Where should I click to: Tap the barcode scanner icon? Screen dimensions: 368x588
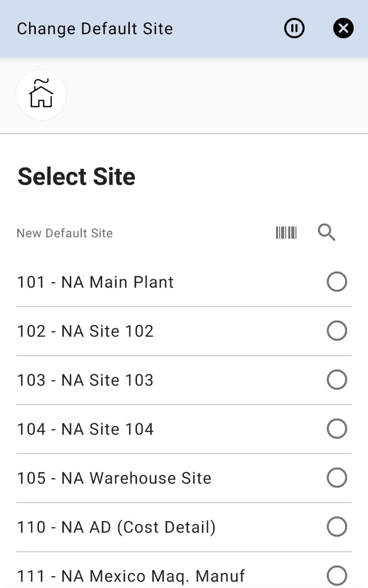(x=286, y=233)
